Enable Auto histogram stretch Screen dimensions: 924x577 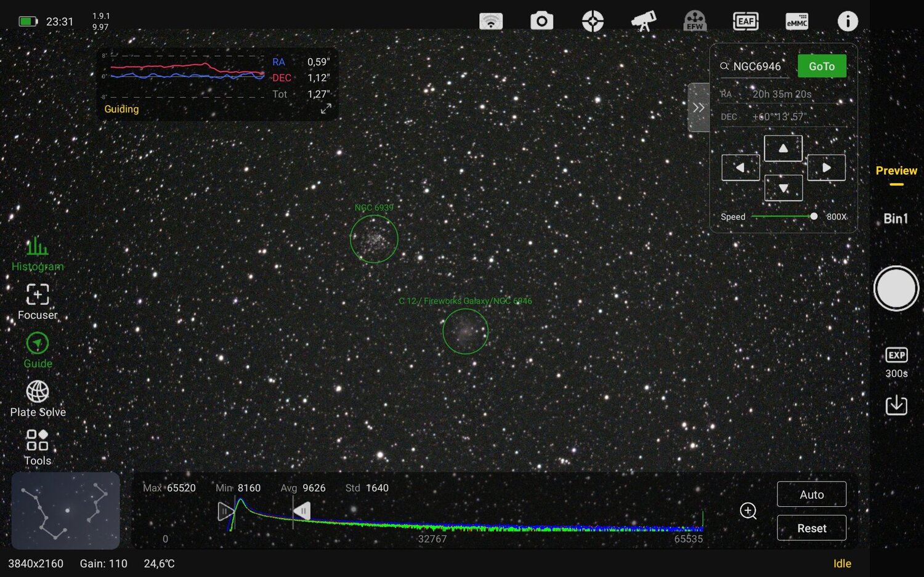[811, 494]
